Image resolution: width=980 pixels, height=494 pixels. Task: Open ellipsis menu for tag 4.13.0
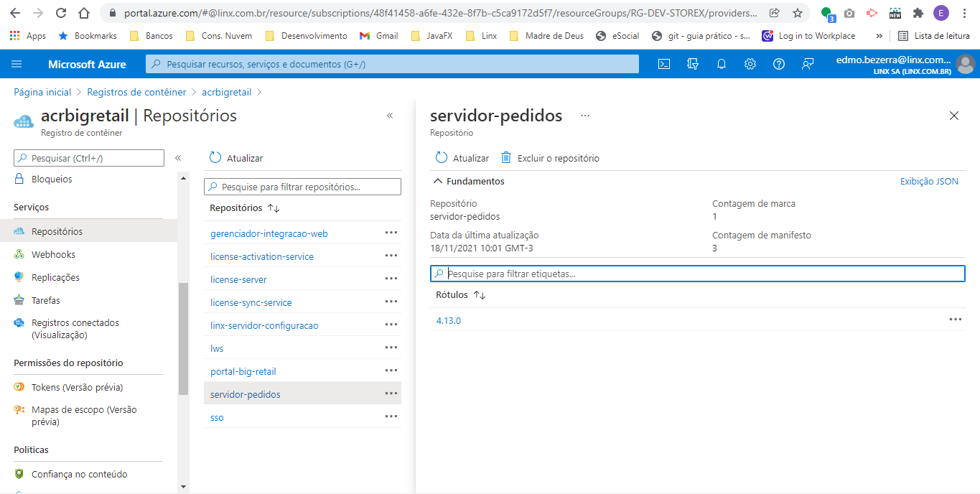[955, 320]
